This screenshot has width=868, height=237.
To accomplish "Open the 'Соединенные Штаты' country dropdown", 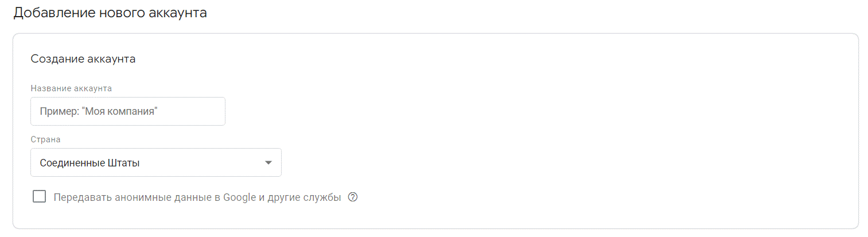I will (156, 163).
